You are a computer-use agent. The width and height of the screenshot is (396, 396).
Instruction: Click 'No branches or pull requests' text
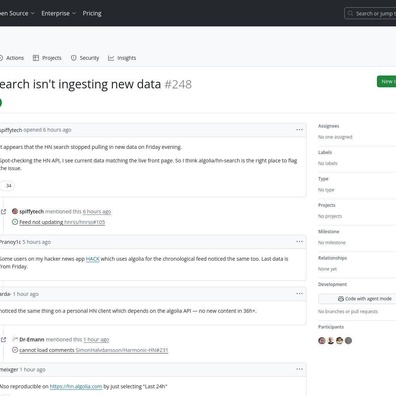348,311
